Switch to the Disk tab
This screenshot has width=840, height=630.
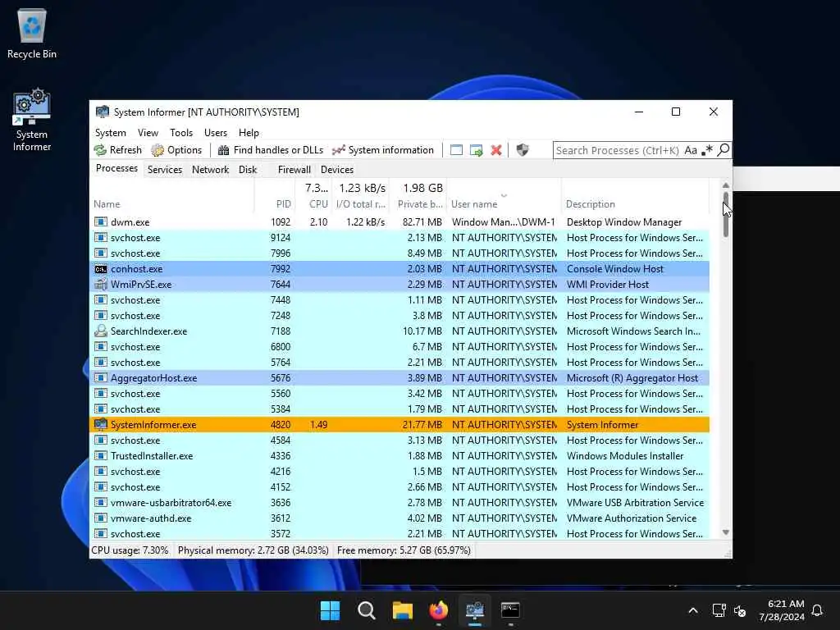pos(248,169)
